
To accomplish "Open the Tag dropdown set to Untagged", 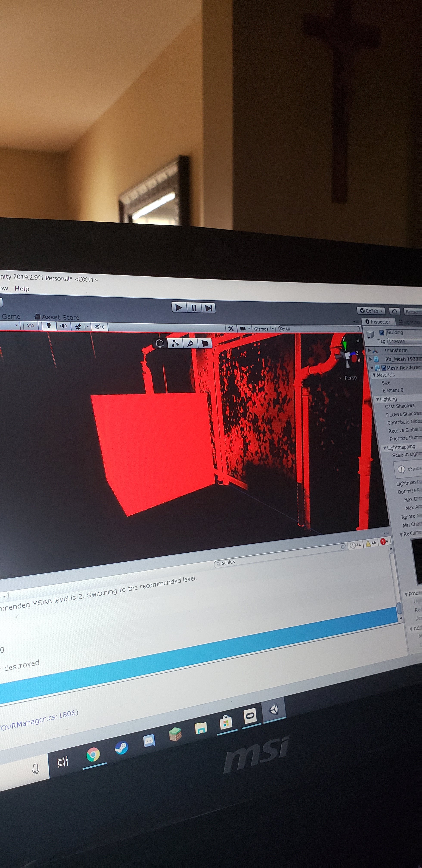I will point(404,341).
